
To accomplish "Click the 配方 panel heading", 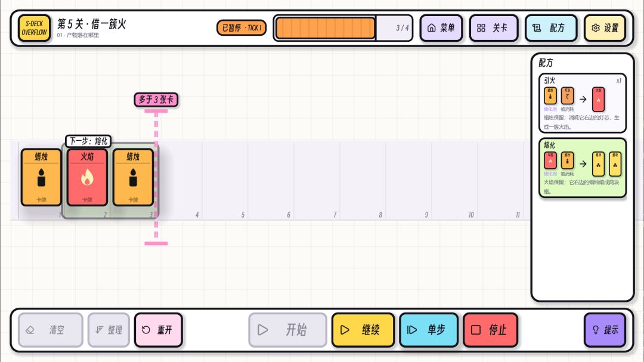I will 546,63.
